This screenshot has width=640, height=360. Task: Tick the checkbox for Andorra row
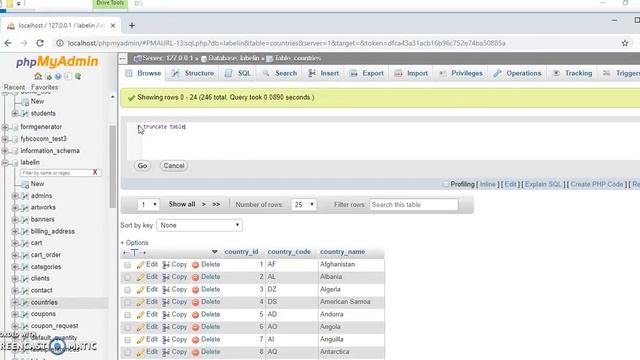[127, 315]
